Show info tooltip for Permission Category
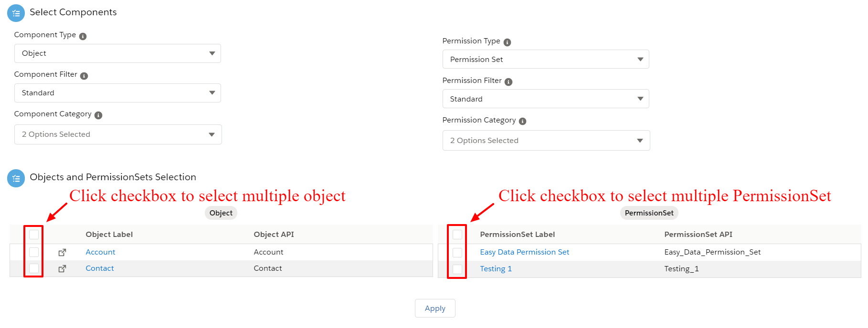Image resolution: width=868 pixels, height=328 pixels. [x=523, y=121]
